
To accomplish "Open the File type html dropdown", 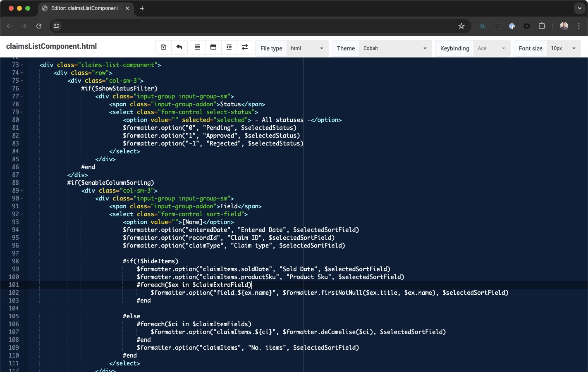I will (307, 48).
